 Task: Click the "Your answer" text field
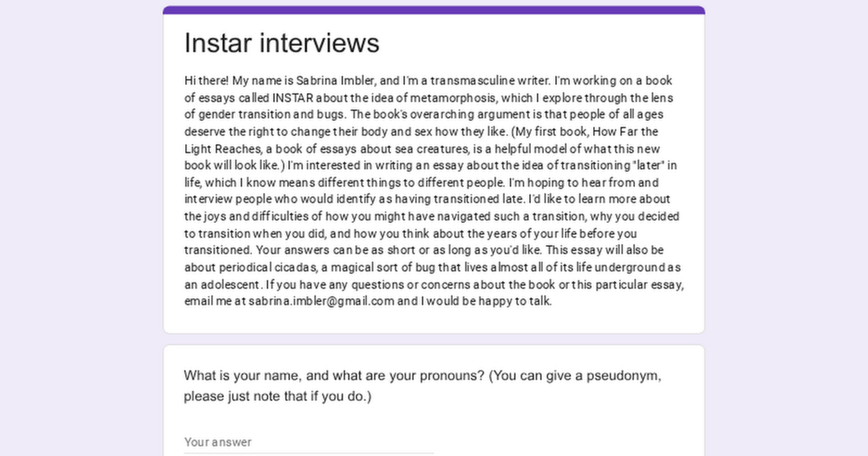(308, 442)
